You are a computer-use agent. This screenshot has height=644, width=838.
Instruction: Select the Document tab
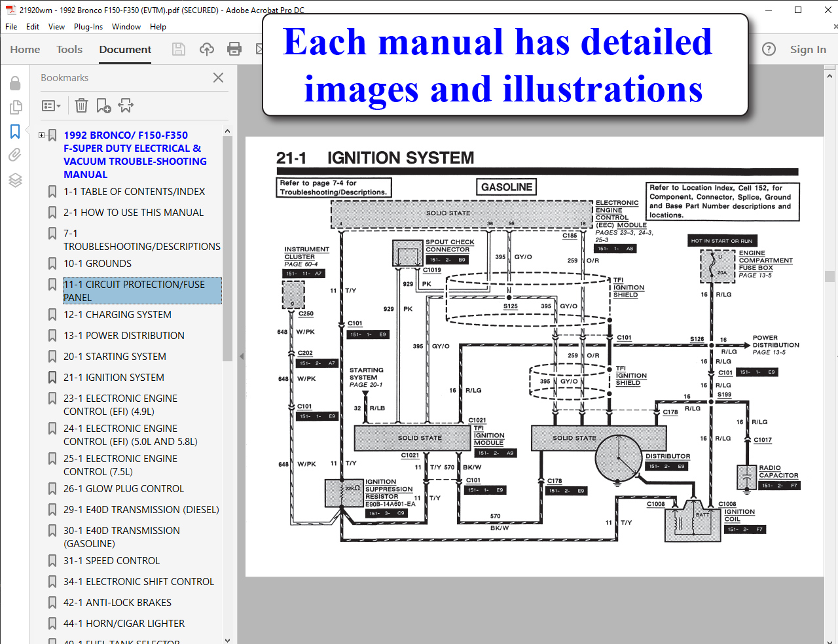point(125,49)
